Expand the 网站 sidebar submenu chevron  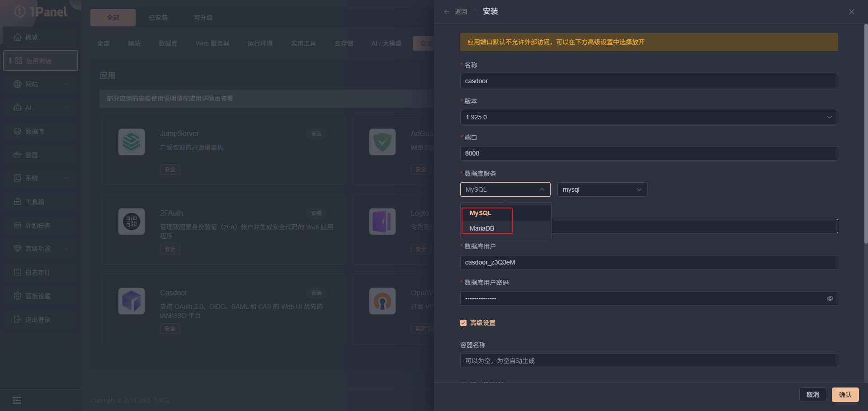tap(66, 84)
